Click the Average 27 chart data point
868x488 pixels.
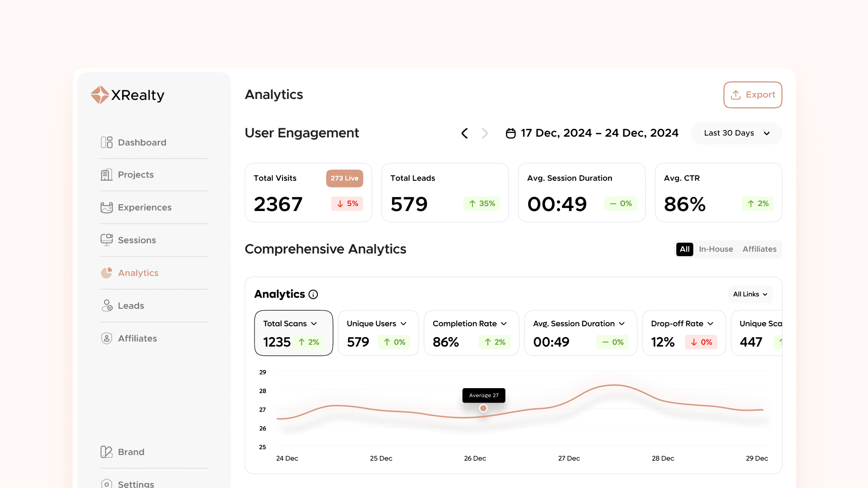[x=483, y=408]
